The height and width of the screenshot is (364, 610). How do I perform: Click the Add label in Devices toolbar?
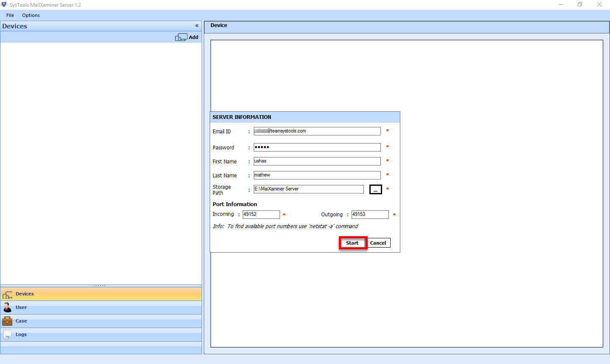pos(194,37)
